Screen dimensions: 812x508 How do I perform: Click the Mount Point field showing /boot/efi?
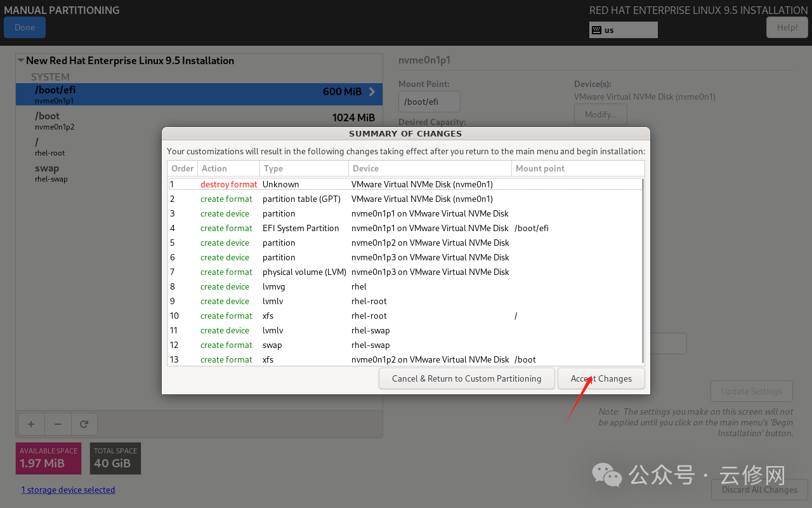(x=429, y=102)
